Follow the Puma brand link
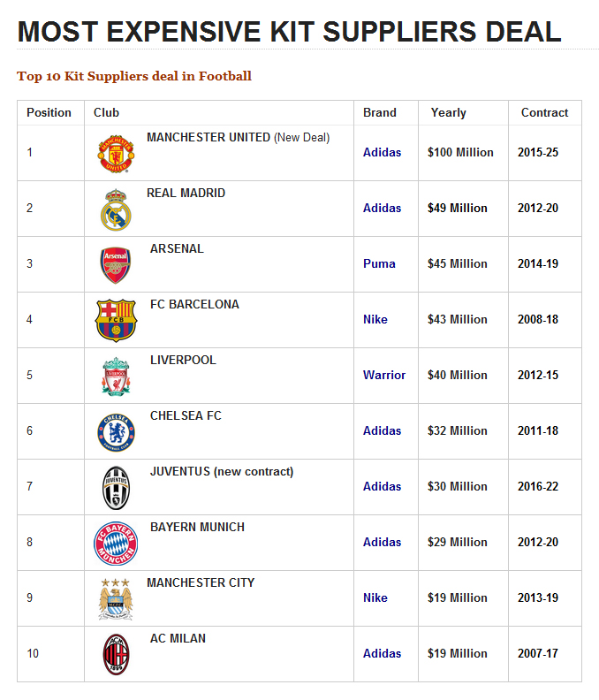The height and width of the screenshot is (700, 599). pos(379,264)
